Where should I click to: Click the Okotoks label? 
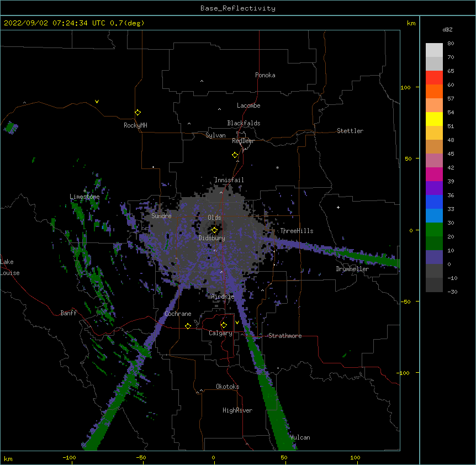pyautogui.click(x=228, y=387)
